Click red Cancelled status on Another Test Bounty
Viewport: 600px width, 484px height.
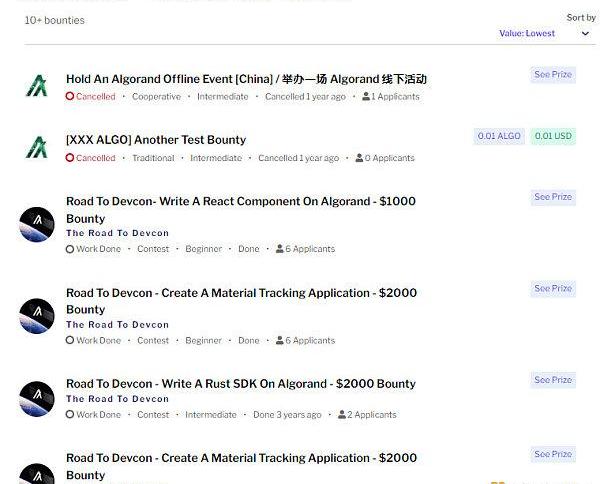90,158
